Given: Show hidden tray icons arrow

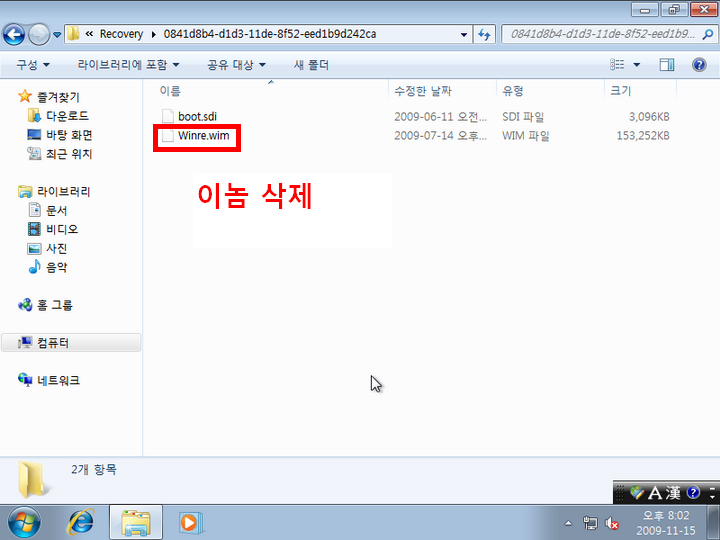Looking at the screenshot, I should pyautogui.click(x=568, y=523).
